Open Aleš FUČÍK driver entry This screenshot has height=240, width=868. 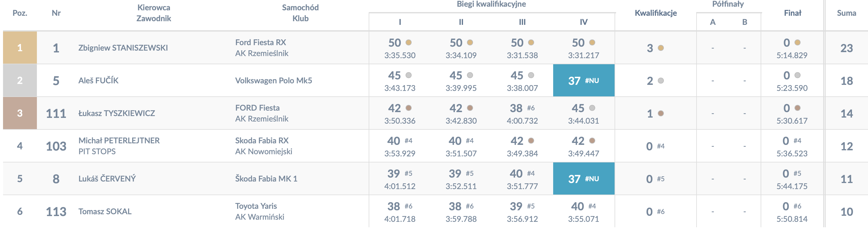[98, 80]
